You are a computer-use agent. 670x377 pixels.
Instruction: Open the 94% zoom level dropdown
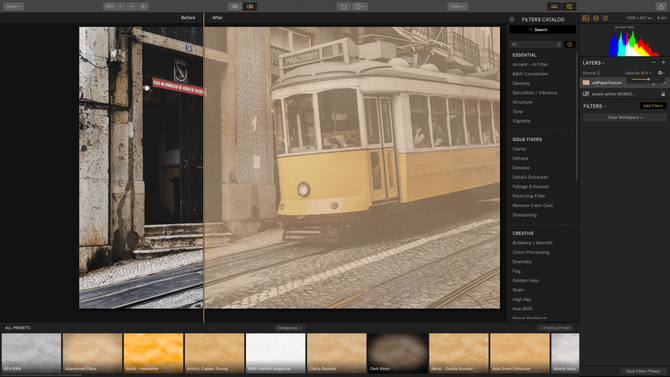coord(114,6)
